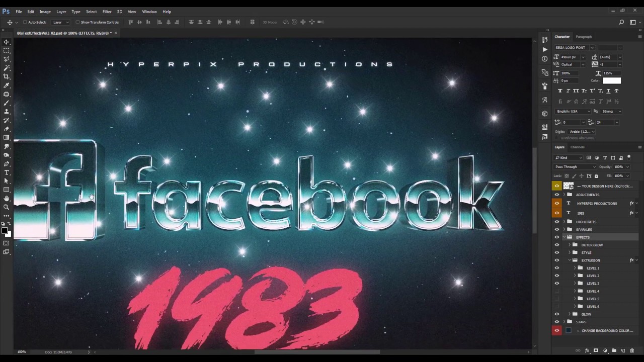Hide the ADJUSTMENTS group layer

556,195
